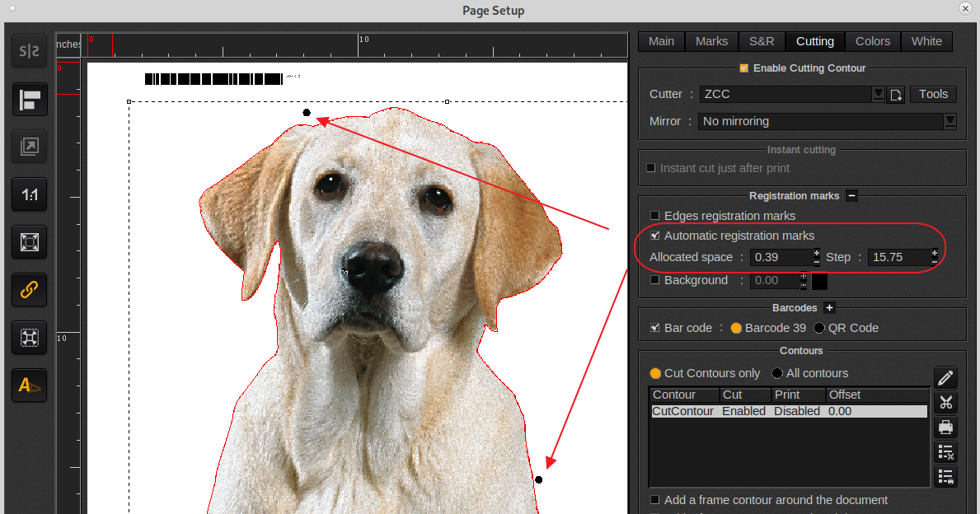Viewport: 980px width, 514px height.
Task: Click the pencil edit contour icon
Action: (x=945, y=378)
